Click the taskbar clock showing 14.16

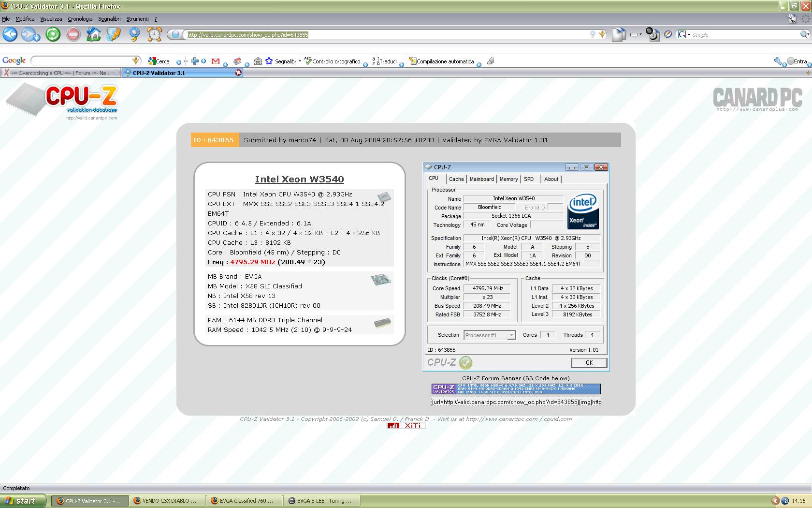pyautogui.click(x=798, y=501)
